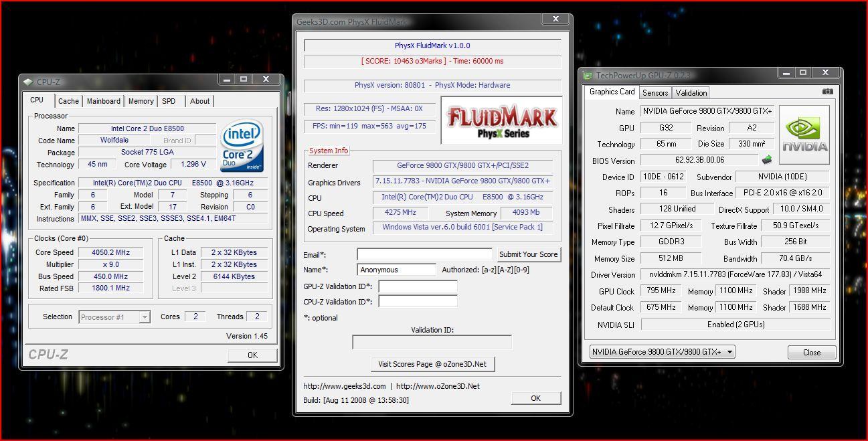Click the GPU Clock value 795 MHz

[x=661, y=291]
